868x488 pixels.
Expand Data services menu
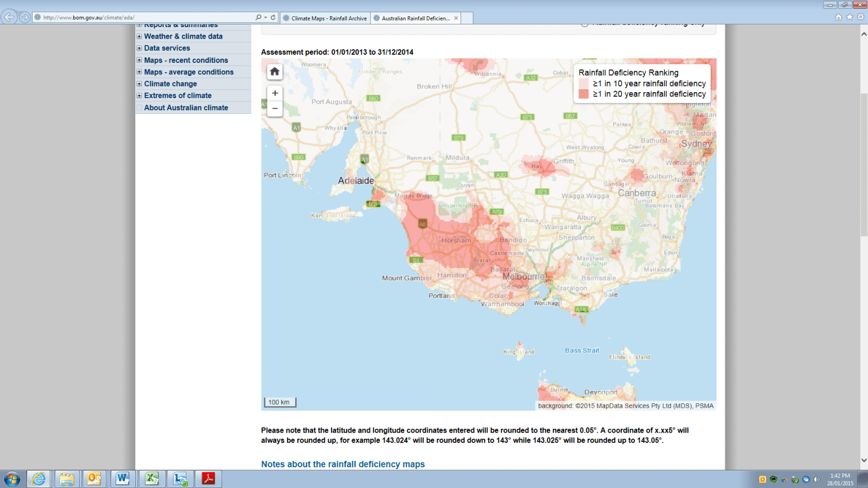pos(139,48)
